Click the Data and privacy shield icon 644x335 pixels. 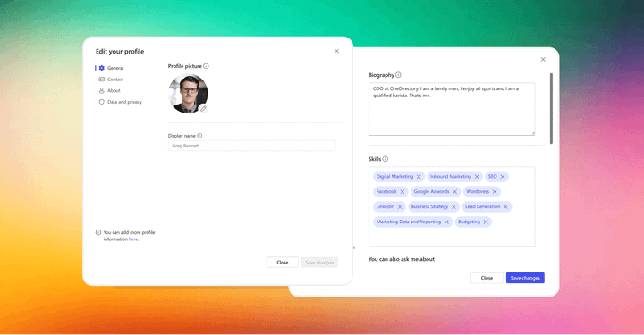tap(101, 102)
